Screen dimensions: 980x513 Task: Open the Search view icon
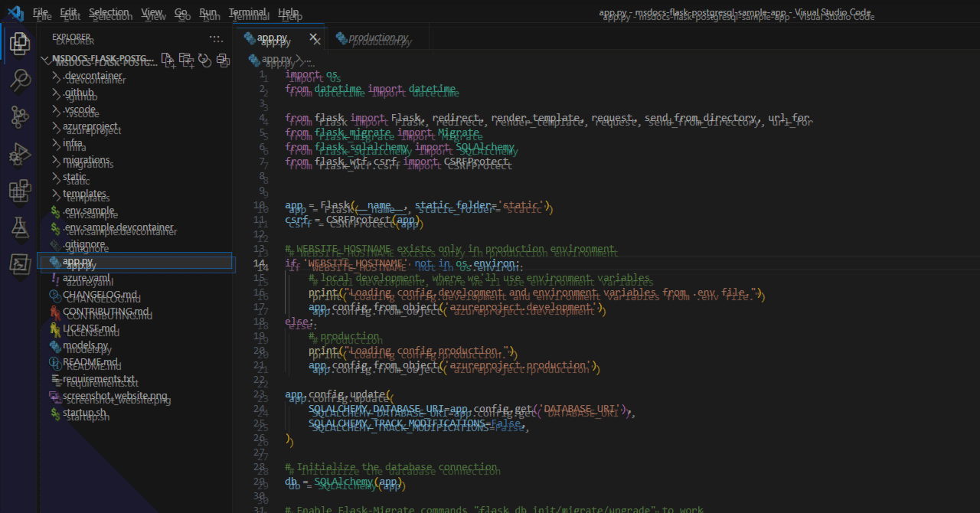click(x=20, y=80)
